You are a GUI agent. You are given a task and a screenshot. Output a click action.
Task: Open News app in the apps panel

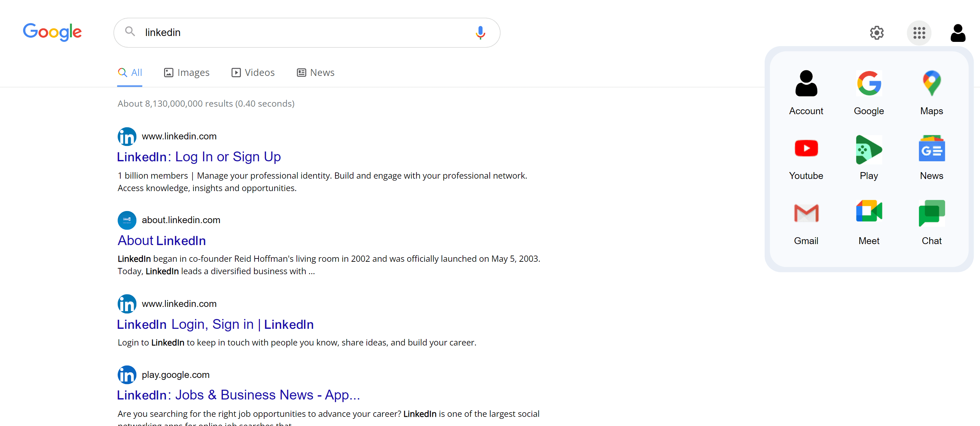[x=932, y=158]
